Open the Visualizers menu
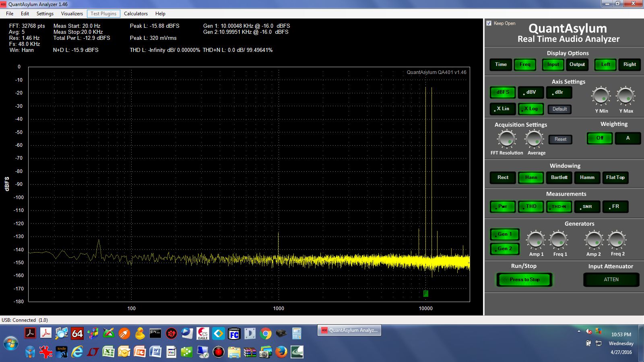644x362 pixels. (72, 14)
